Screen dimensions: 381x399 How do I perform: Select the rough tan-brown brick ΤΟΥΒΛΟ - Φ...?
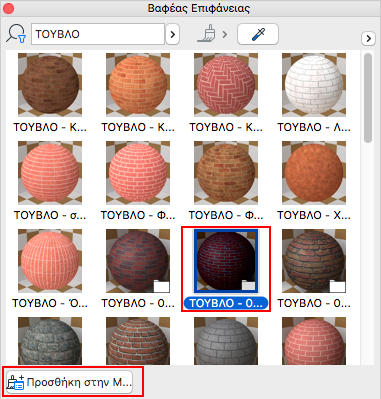point(226,173)
